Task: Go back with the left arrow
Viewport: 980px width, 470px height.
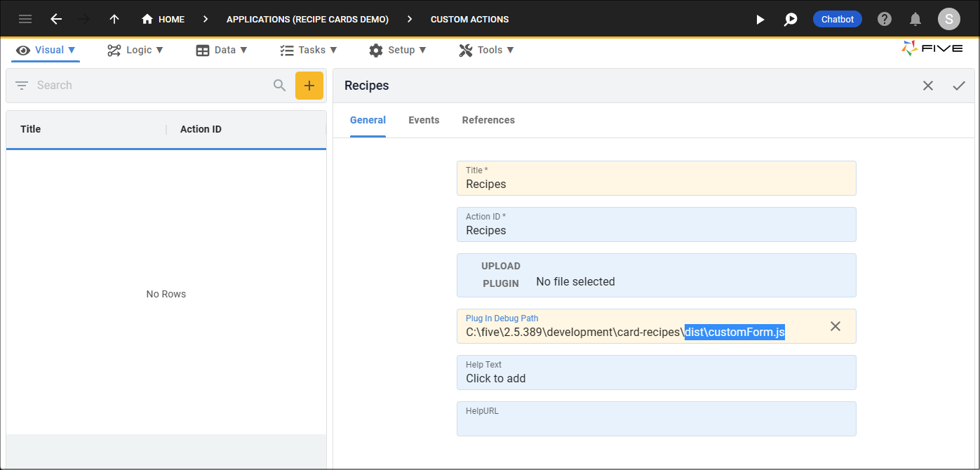Action: [x=56, y=19]
